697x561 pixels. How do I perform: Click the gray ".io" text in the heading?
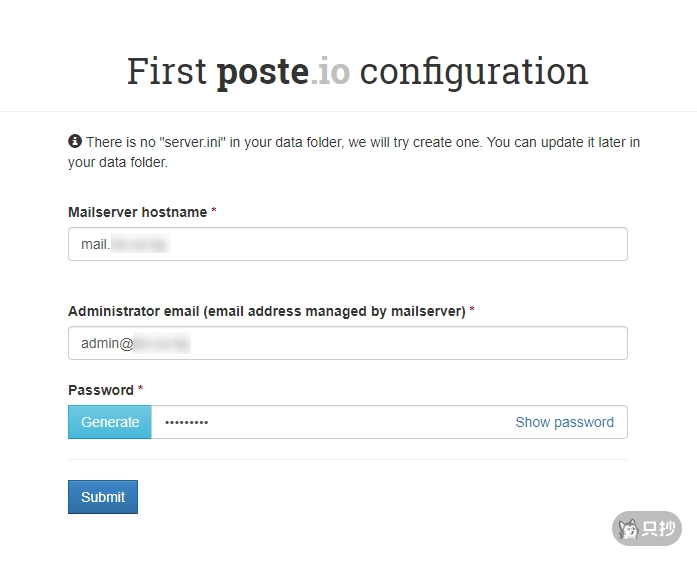click(329, 72)
